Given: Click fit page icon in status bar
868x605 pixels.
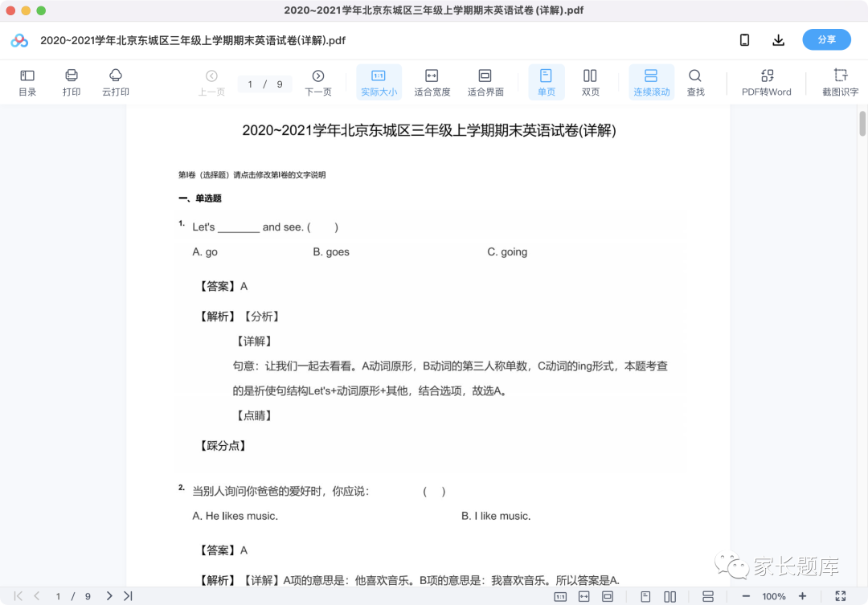Looking at the screenshot, I should pyautogui.click(x=608, y=597).
